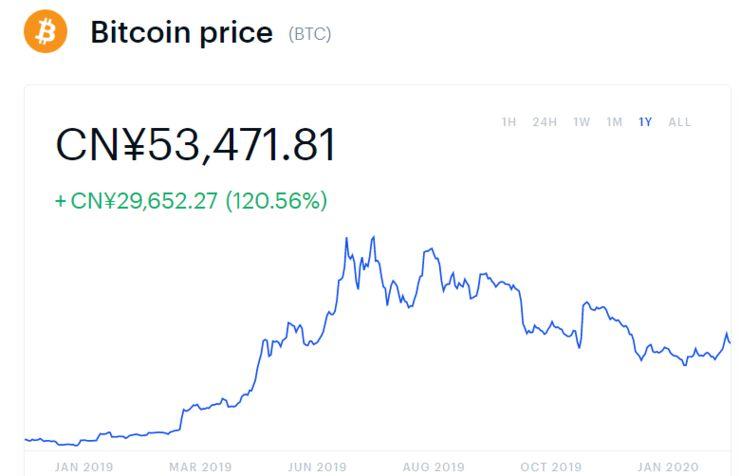Show the 1W price history
740x476 pixels.
[x=582, y=122]
